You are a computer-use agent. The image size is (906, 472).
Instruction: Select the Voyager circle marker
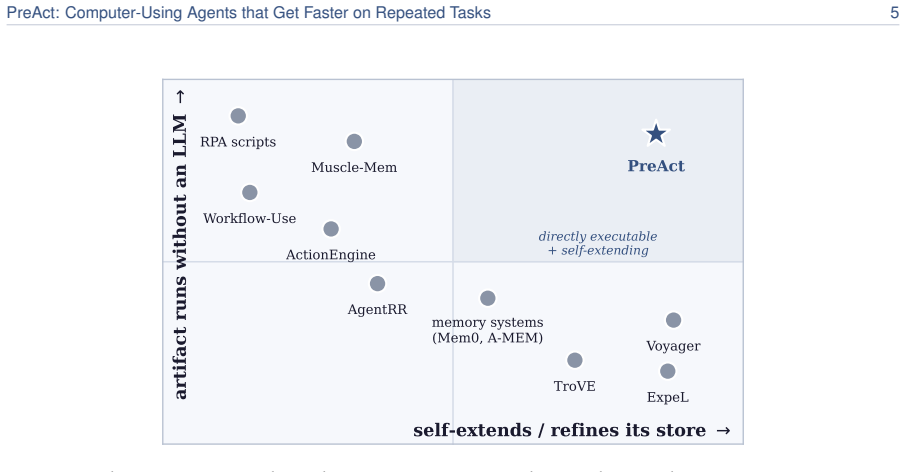click(674, 320)
